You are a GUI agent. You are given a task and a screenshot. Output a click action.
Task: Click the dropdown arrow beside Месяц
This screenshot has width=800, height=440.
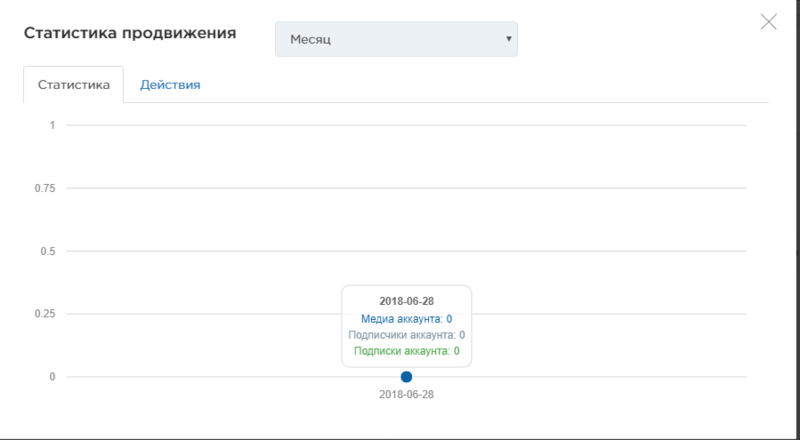tap(508, 40)
